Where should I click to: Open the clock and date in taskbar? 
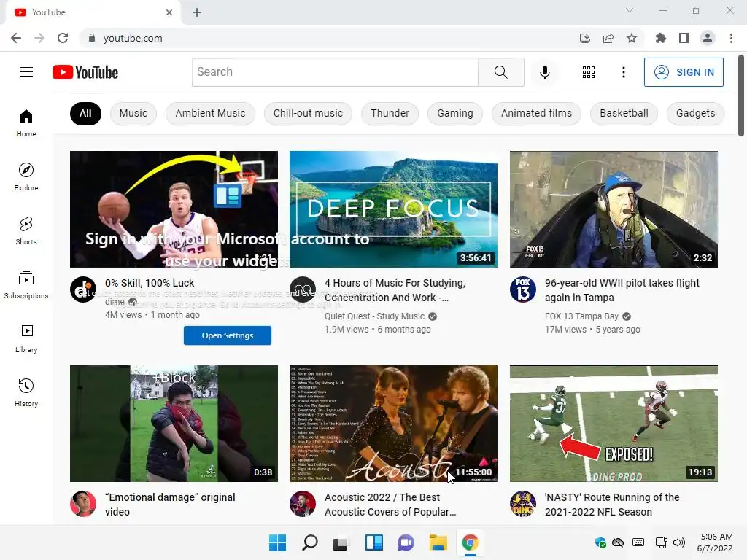pyautogui.click(x=715, y=542)
